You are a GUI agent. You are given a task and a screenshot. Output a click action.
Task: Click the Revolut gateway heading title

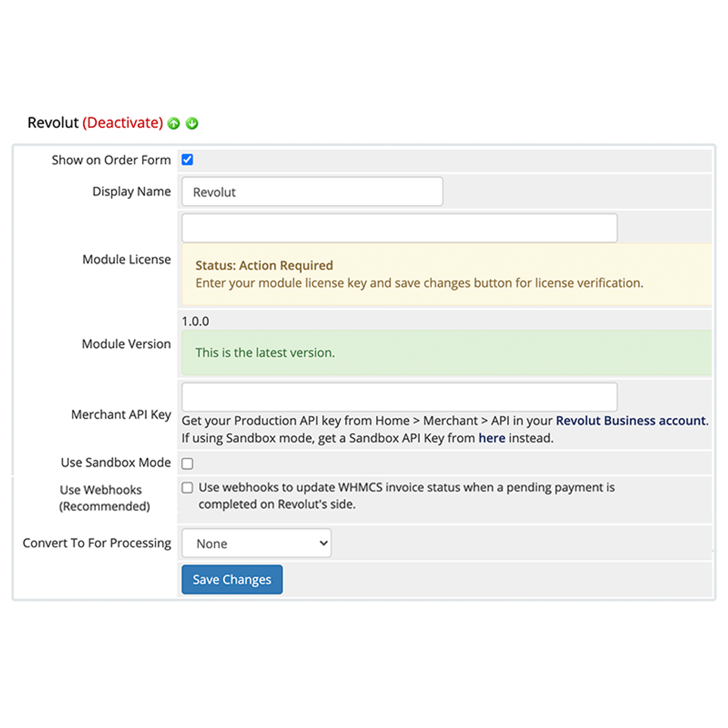pyautogui.click(x=53, y=123)
